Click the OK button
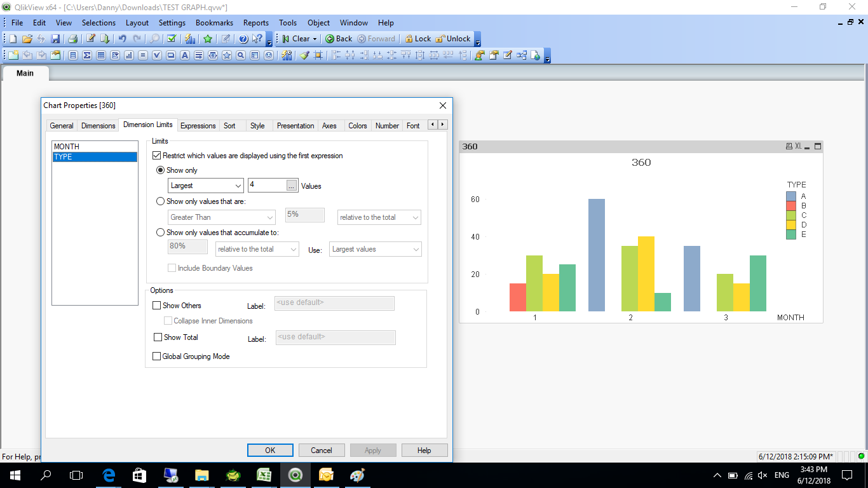 (x=270, y=451)
